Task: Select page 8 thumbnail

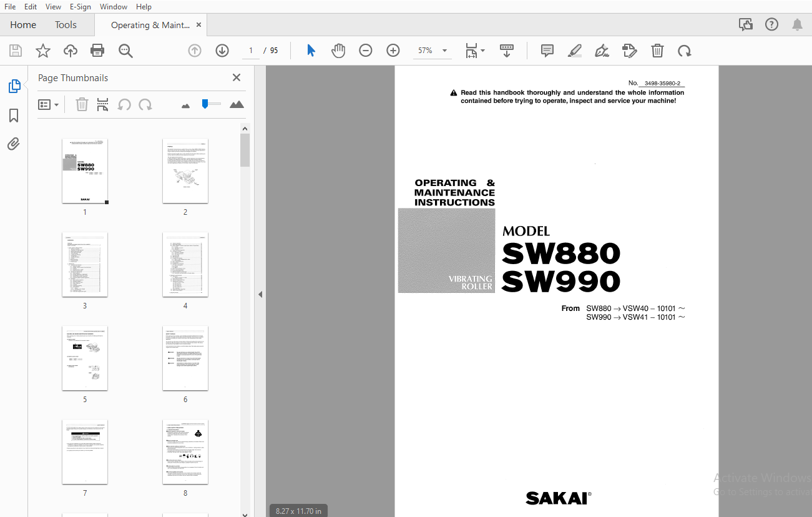Action: (185, 451)
